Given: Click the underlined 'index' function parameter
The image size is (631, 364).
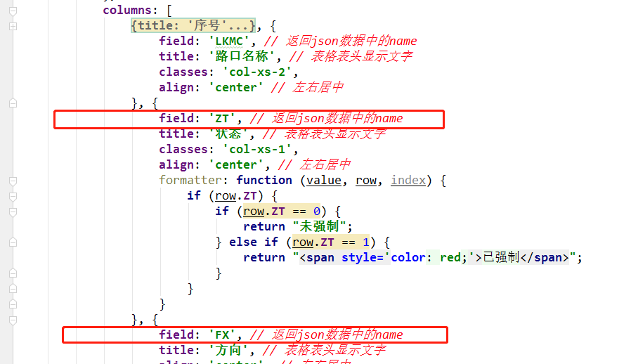Looking at the screenshot, I should pyautogui.click(x=408, y=181).
